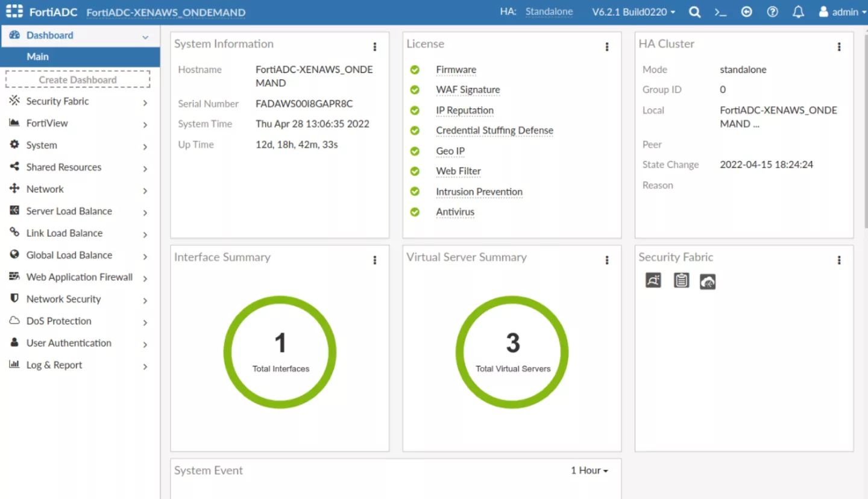Open Network Security menu

[x=80, y=299]
